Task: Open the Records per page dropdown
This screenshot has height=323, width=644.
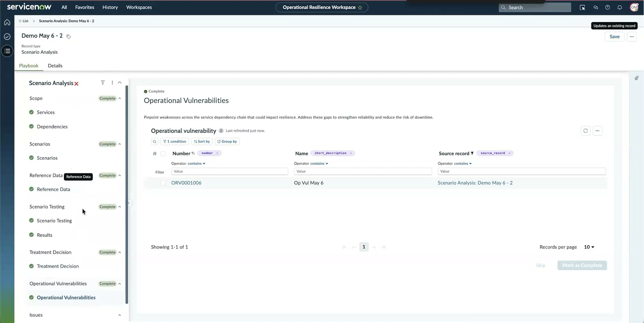Action: coord(589,247)
